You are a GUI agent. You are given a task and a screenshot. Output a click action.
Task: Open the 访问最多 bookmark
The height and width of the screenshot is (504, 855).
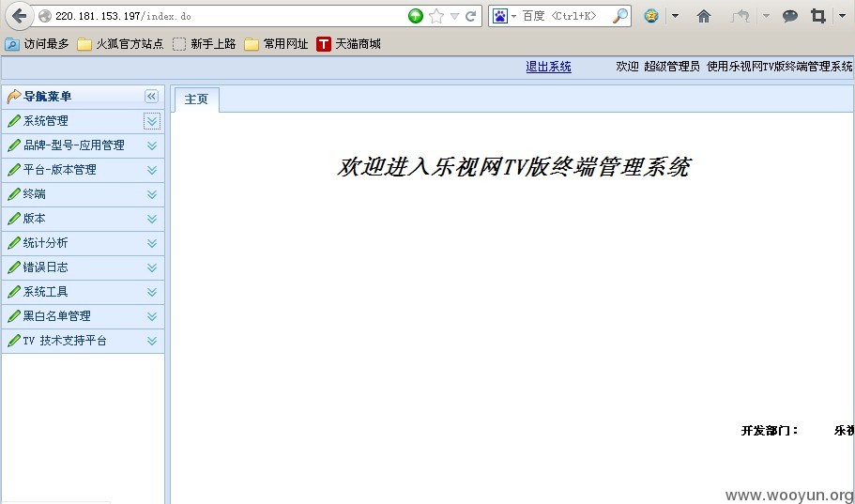click(38, 44)
